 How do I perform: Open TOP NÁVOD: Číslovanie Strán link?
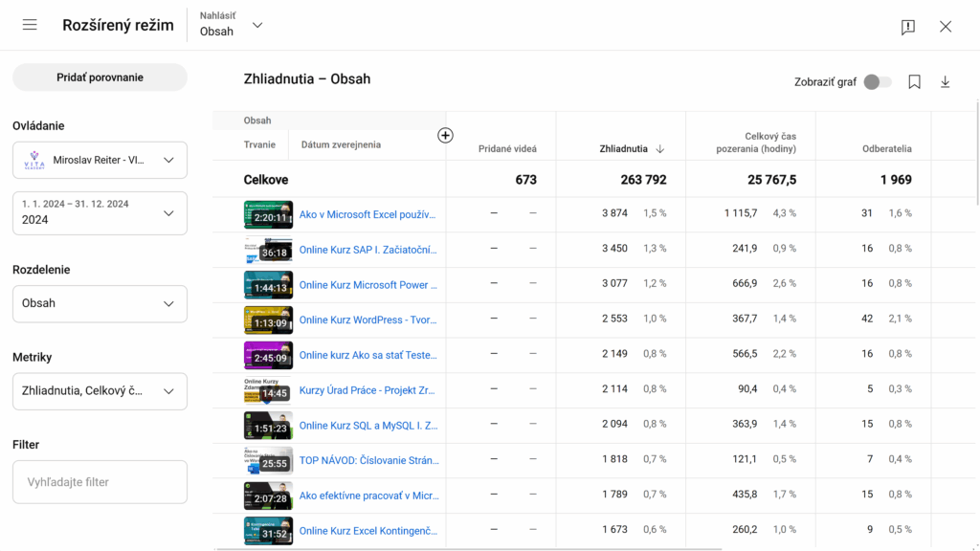pos(368,460)
